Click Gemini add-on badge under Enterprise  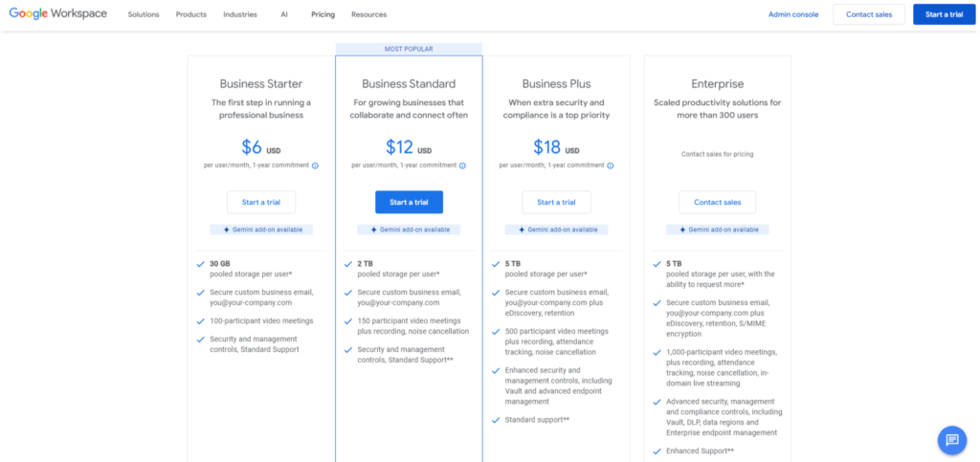click(718, 230)
